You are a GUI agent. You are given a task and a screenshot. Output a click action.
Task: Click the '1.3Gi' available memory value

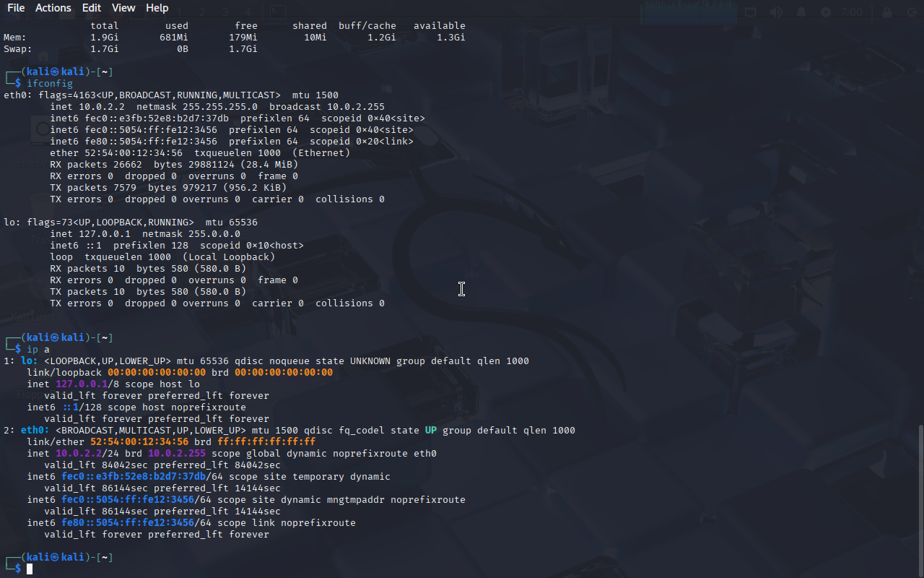coord(451,38)
